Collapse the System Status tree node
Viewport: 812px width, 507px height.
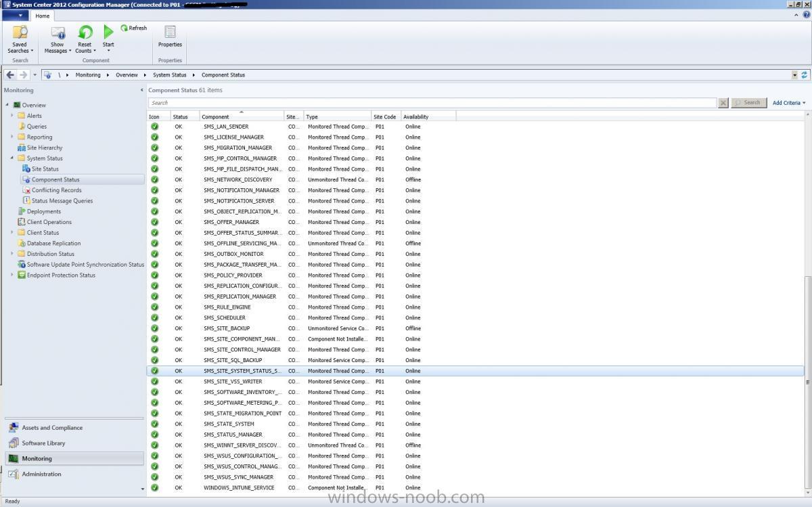point(12,158)
